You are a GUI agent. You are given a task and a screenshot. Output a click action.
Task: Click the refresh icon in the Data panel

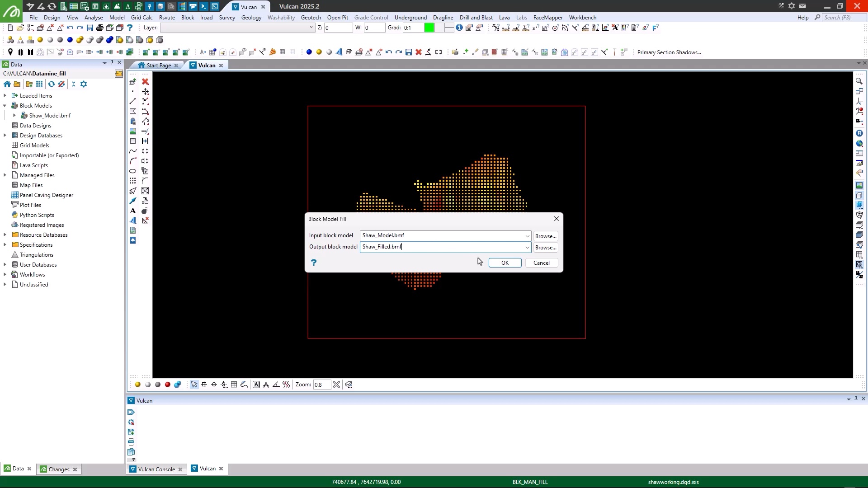coord(52,84)
